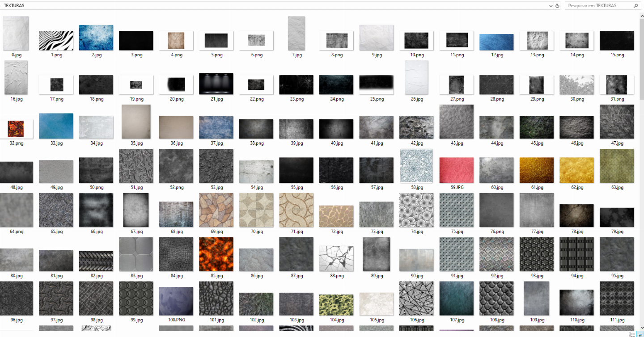Click the file name 33.jpg
Screen dimensions: 644x337
coord(56,143)
